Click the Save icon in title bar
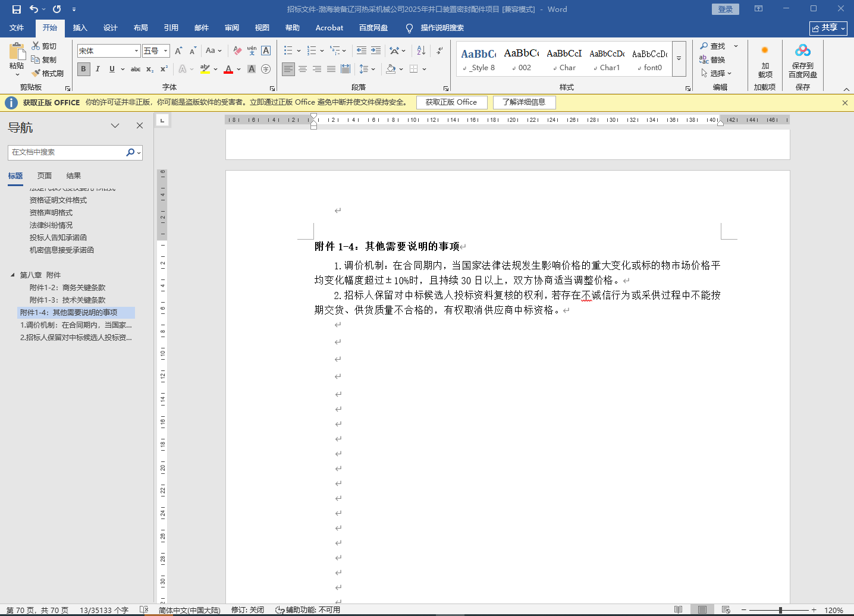Image resolution: width=854 pixels, height=616 pixels. click(x=16, y=9)
